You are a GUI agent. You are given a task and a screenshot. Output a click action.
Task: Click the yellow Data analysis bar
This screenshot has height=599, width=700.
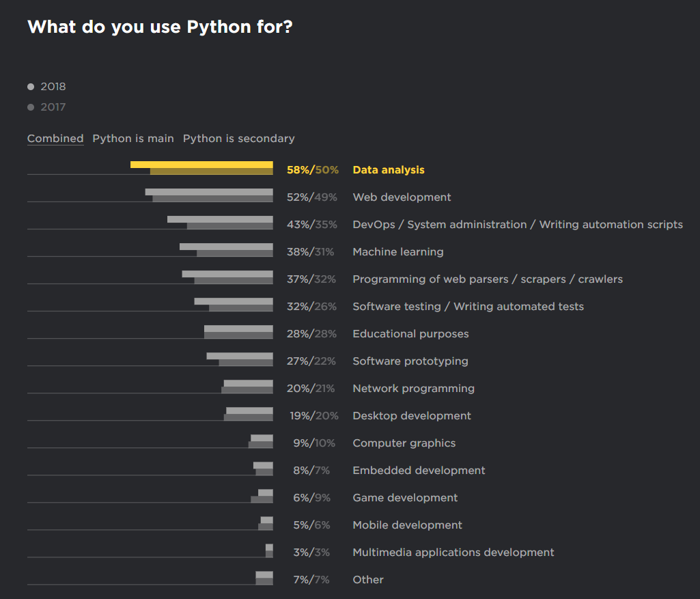click(201, 165)
